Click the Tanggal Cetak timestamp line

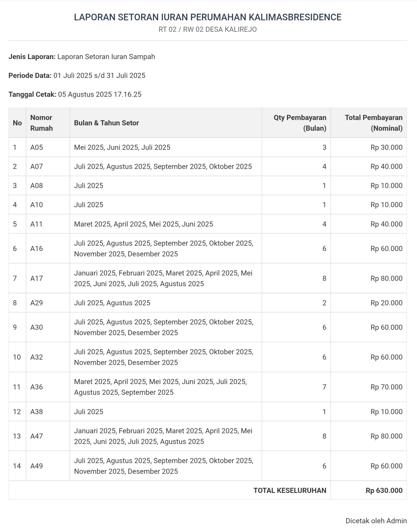75,94
